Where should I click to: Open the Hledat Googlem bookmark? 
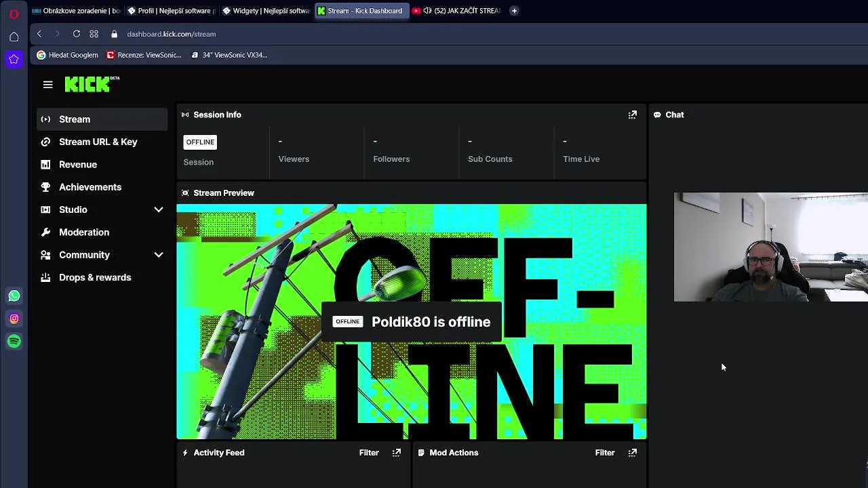point(67,55)
